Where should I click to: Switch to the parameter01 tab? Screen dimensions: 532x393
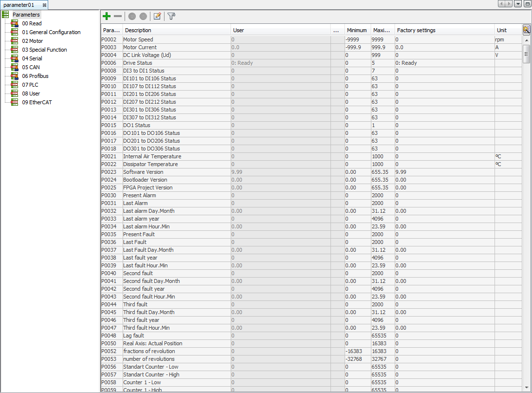point(18,4)
